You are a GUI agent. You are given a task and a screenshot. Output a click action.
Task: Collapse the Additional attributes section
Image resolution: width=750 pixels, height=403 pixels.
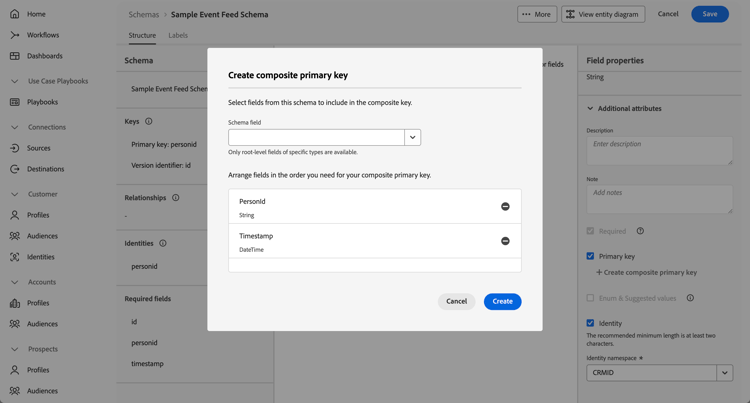pyautogui.click(x=590, y=108)
